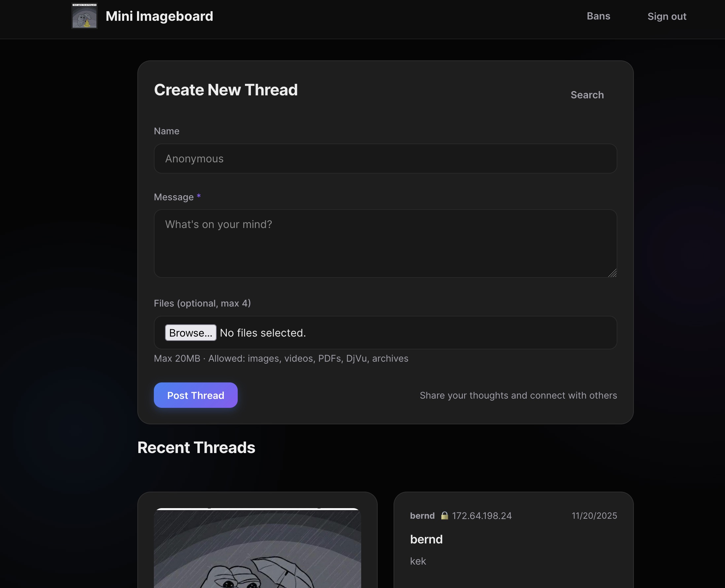The height and width of the screenshot is (588, 725).
Task: Click into the Message text area
Action: (x=385, y=243)
